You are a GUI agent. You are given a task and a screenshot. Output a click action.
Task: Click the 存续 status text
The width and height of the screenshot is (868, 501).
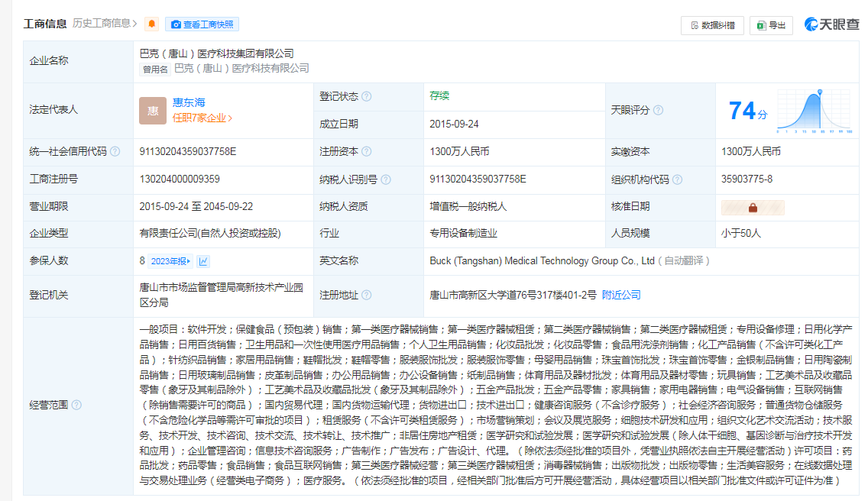tap(439, 95)
